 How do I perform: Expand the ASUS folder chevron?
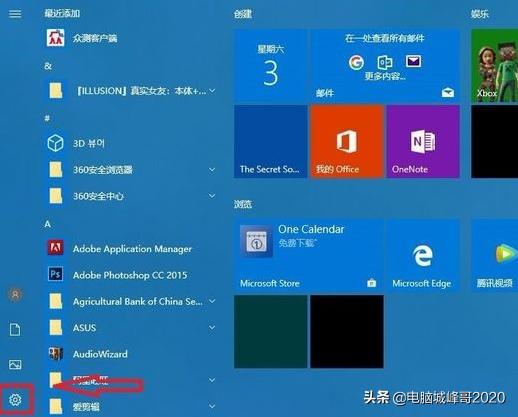tap(212, 327)
